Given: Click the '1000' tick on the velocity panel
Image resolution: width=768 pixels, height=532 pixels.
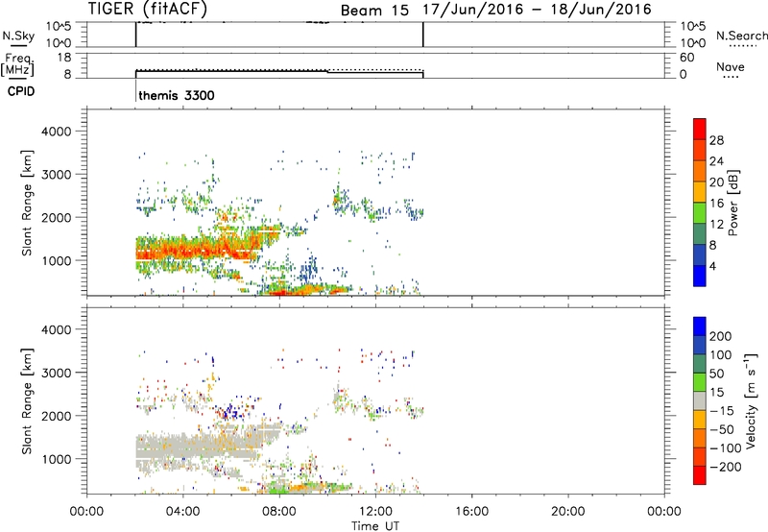Looking at the screenshot, I should pyautogui.click(x=57, y=459).
